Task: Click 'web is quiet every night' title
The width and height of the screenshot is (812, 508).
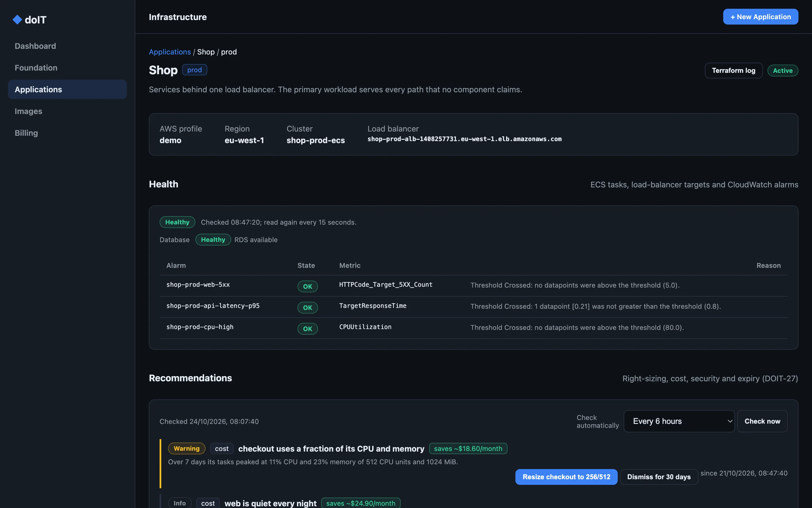Action: click(270, 503)
